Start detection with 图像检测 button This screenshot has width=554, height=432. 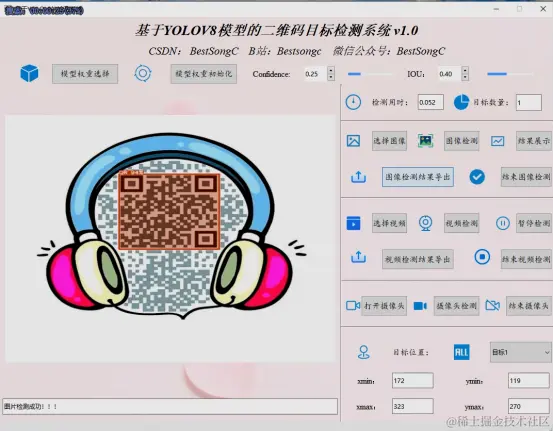(462, 141)
